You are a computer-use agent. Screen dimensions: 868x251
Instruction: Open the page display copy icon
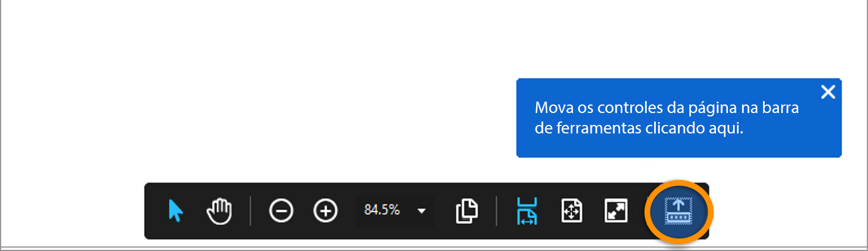pyautogui.click(x=466, y=211)
